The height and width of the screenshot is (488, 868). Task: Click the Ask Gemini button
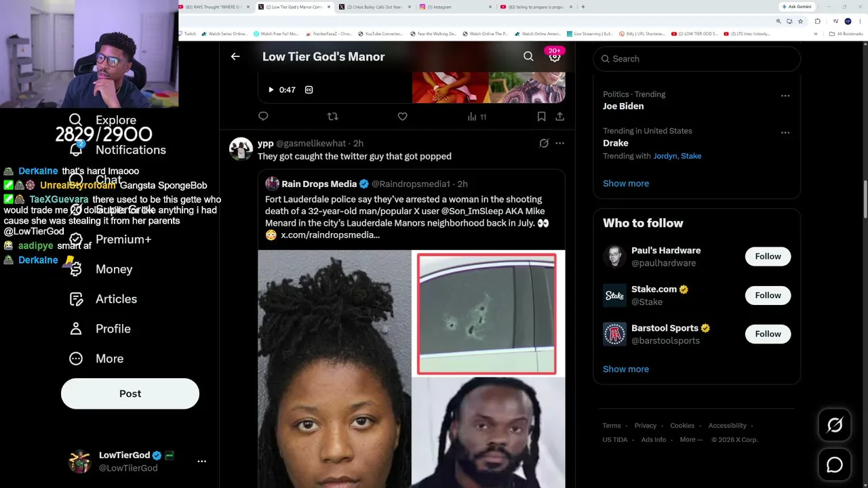(797, 7)
